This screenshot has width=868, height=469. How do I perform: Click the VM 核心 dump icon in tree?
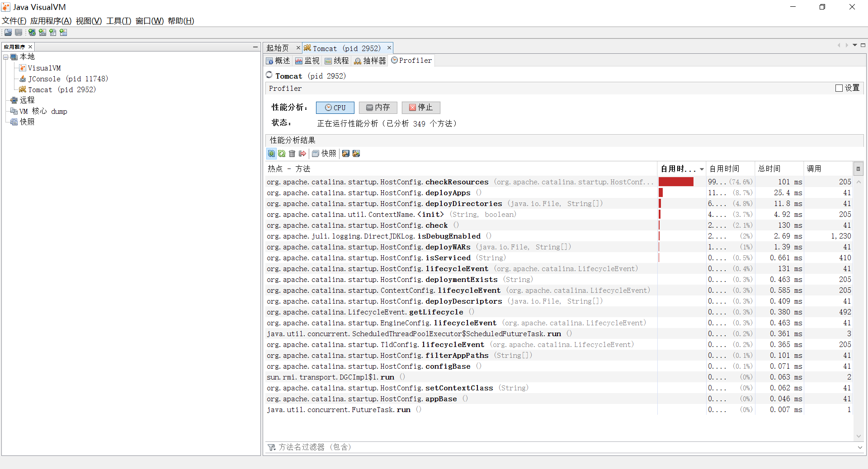coord(14,111)
